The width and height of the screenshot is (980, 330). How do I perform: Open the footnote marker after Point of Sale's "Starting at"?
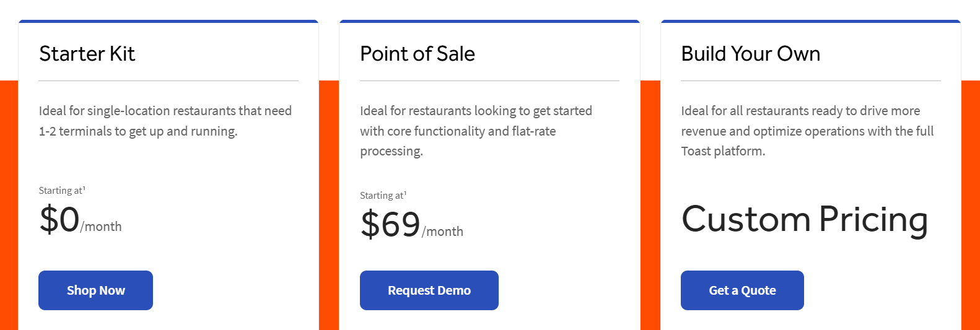(405, 193)
